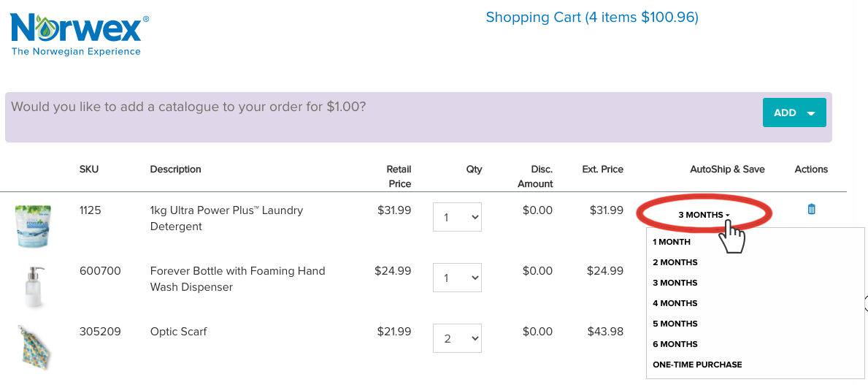Select 2 MONTHS autoship option
The height and width of the screenshot is (385, 868).
[x=675, y=262]
